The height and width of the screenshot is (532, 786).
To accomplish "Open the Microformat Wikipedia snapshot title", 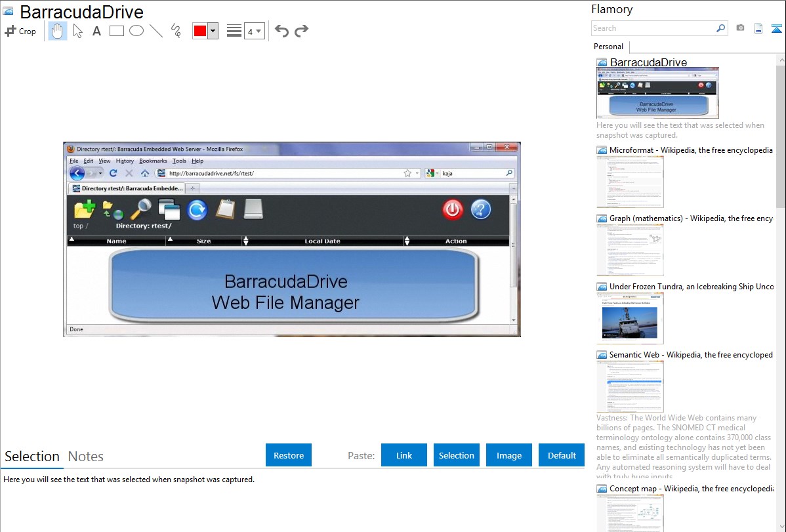I will pos(691,150).
